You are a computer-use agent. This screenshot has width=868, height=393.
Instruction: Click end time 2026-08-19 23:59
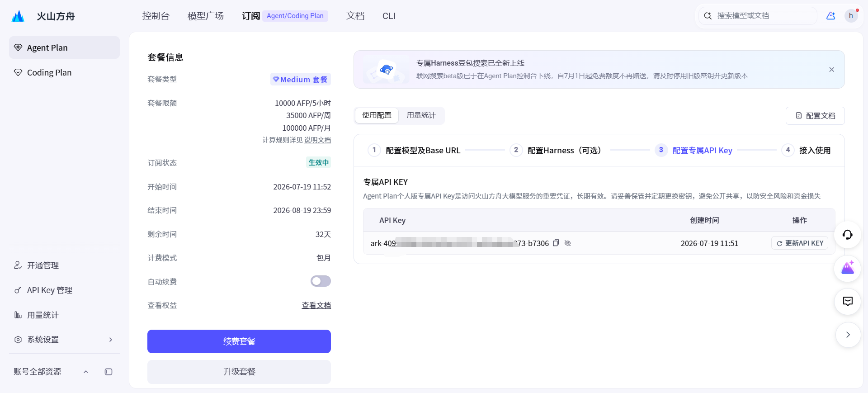(302, 210)
